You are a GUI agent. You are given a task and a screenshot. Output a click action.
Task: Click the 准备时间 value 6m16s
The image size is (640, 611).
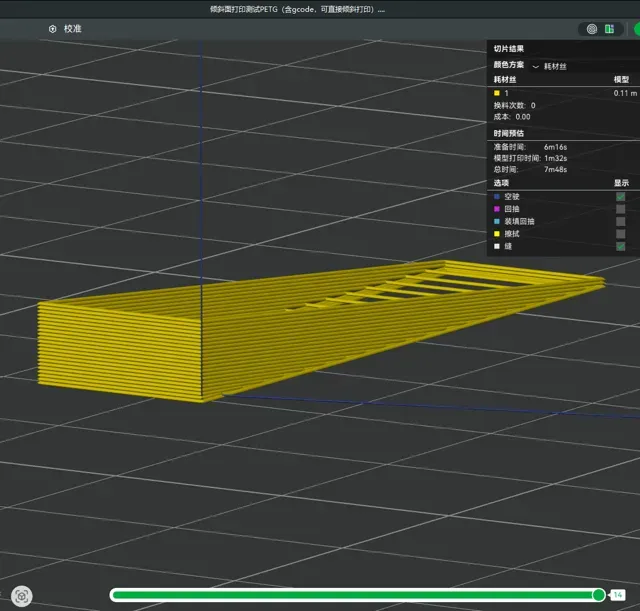point(555,147)
